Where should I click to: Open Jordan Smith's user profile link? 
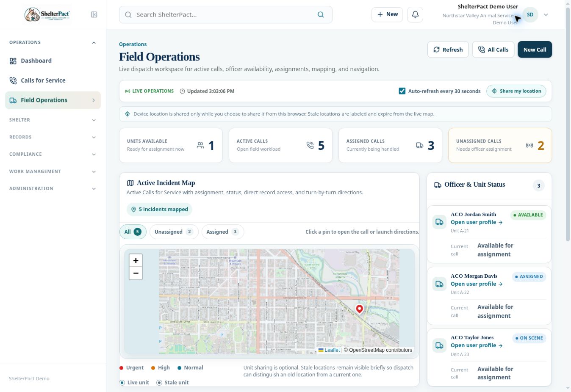(477, 222)
